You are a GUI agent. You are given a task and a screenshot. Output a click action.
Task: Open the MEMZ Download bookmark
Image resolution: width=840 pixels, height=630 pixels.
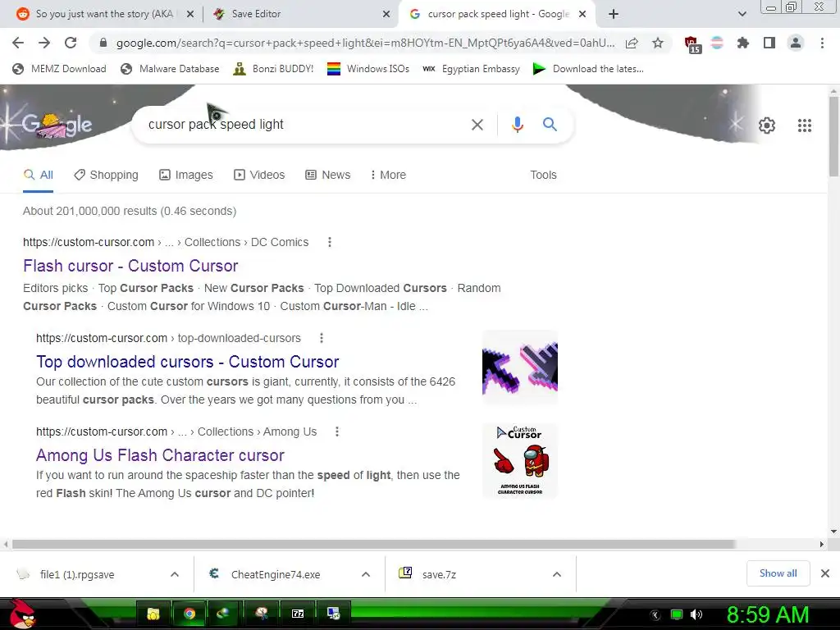click(59, 69)
